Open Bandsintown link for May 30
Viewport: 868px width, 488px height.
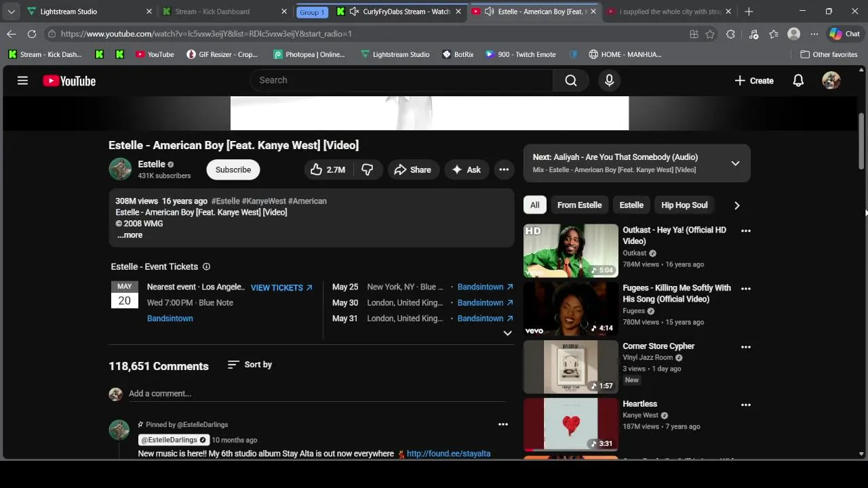(486, 303)
